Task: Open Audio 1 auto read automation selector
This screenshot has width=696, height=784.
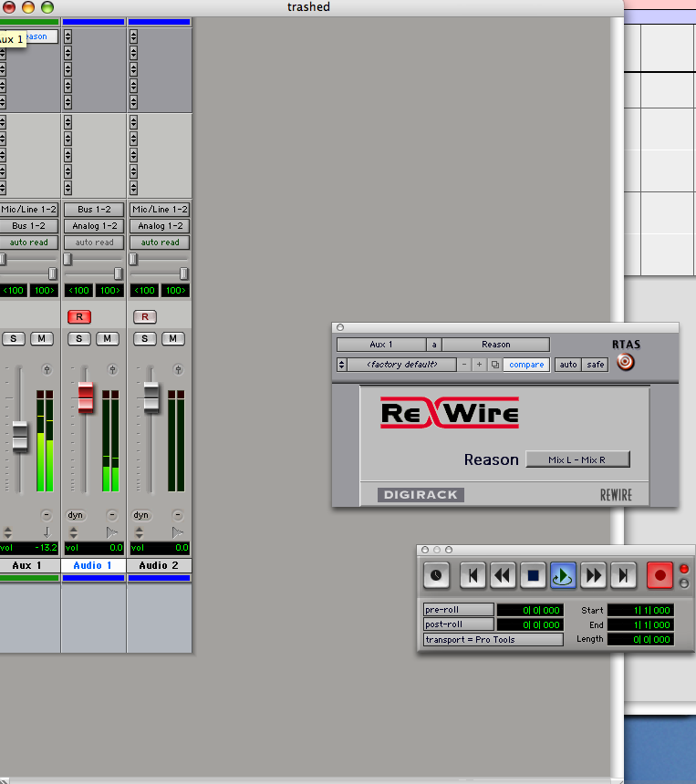Action: tap(94, 242)
